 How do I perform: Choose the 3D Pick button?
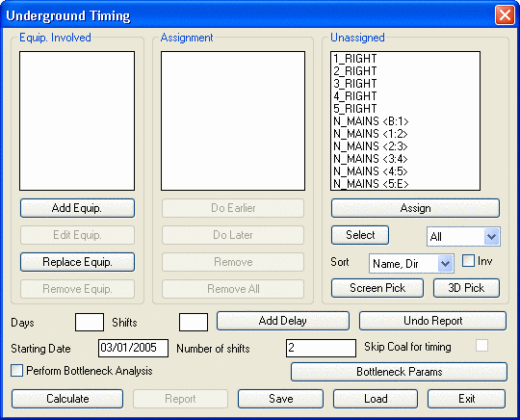[466, 288]
